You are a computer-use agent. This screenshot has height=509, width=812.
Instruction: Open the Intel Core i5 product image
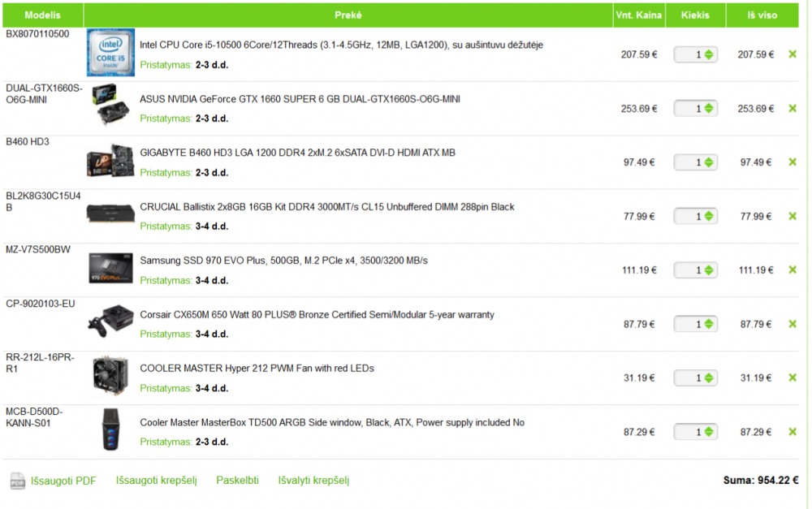[x=110, y=52]
